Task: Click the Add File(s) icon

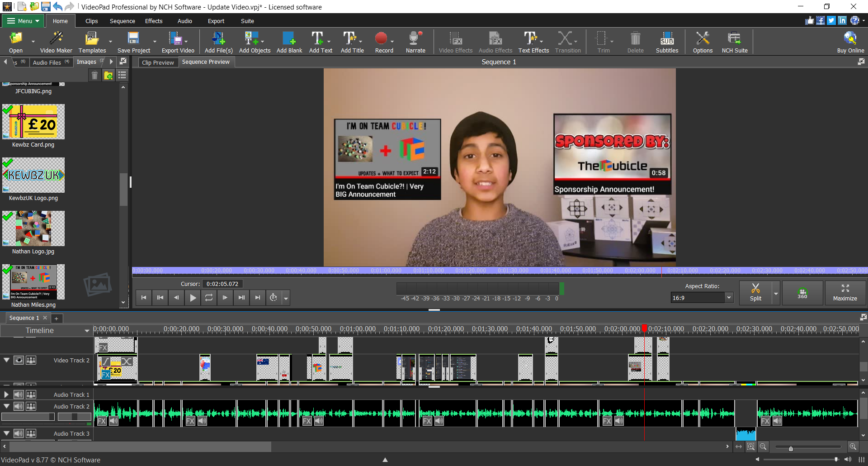Action: point(218,42)
